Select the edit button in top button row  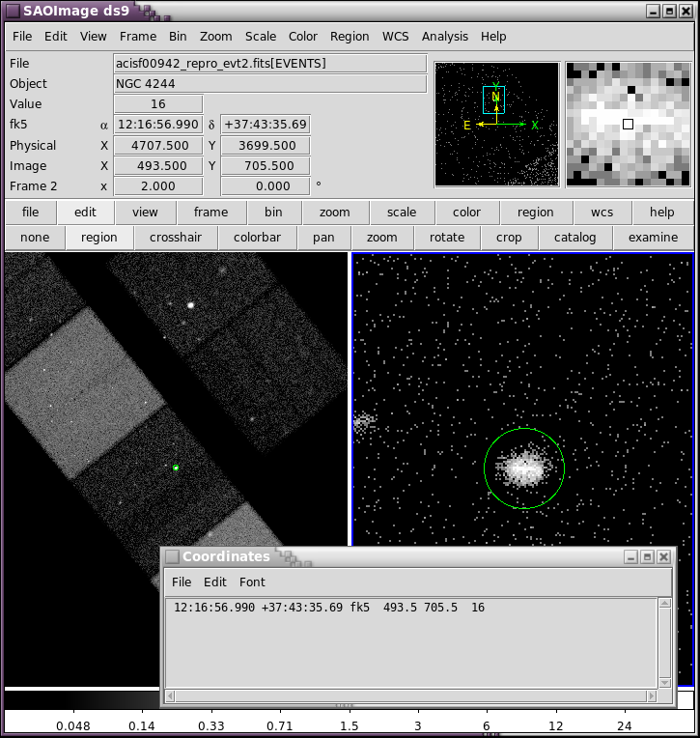[x=85, y=213]
